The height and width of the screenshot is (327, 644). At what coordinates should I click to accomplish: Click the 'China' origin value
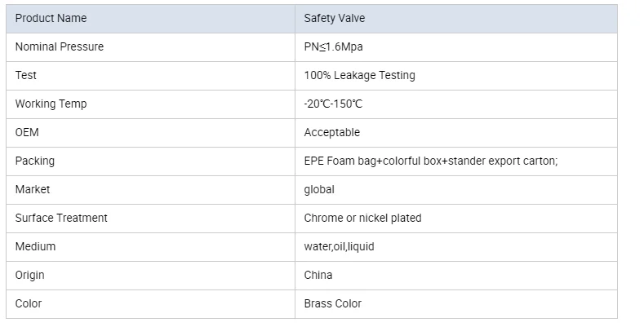[318, 275]
